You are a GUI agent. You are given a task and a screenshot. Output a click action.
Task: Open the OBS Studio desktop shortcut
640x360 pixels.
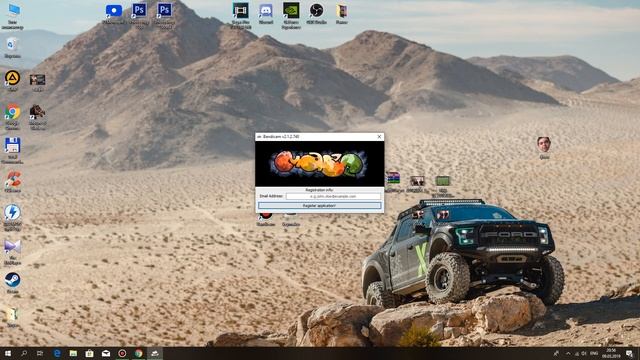click(316, 14)
